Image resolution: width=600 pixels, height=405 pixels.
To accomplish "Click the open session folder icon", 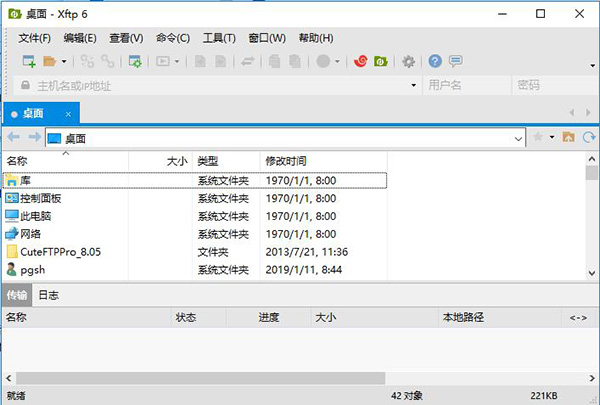I will point(48,61).
